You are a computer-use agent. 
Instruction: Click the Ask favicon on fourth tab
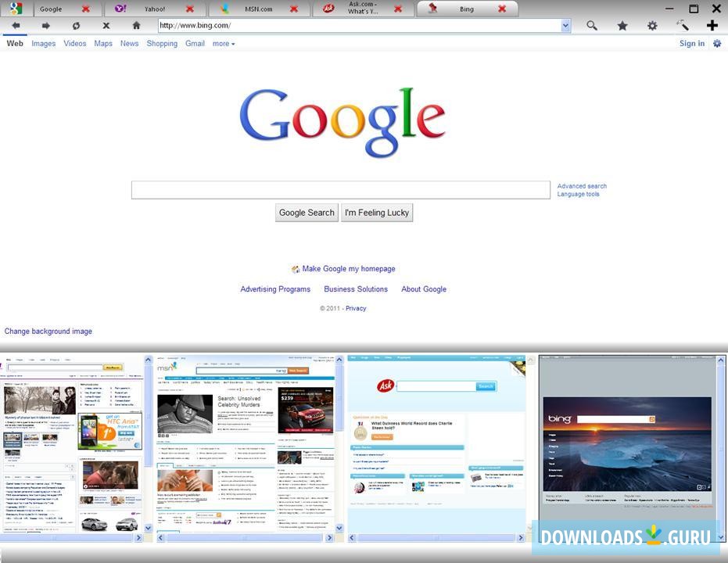coord(328,9)
